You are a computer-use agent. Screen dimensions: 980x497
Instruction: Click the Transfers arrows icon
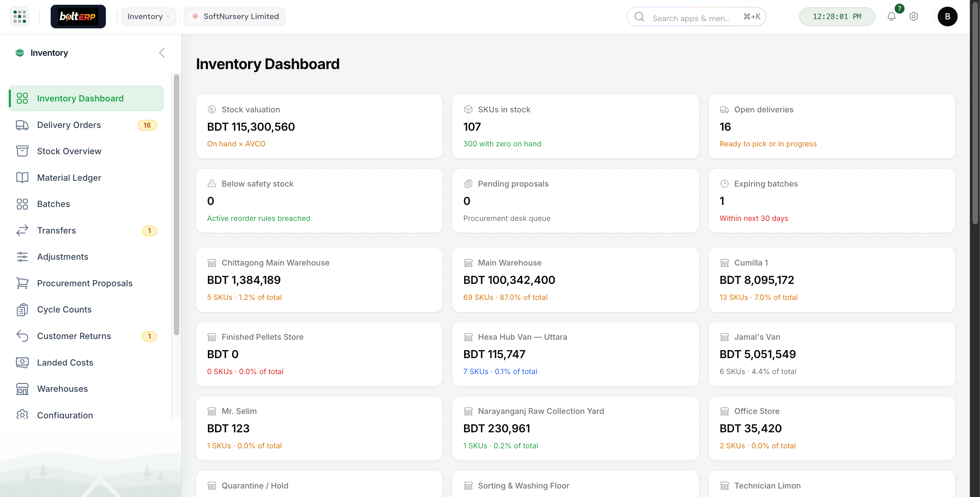coord(22,230)
